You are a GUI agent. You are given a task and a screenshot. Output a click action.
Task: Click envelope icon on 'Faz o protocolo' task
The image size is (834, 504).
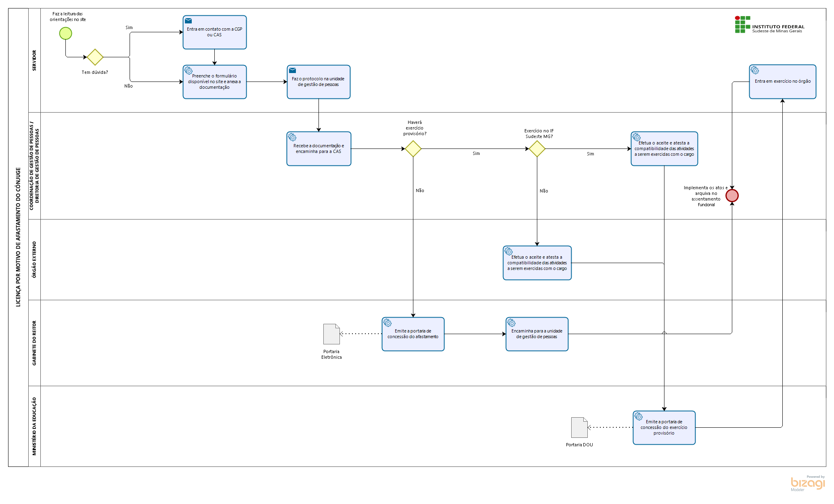point(293,71)
